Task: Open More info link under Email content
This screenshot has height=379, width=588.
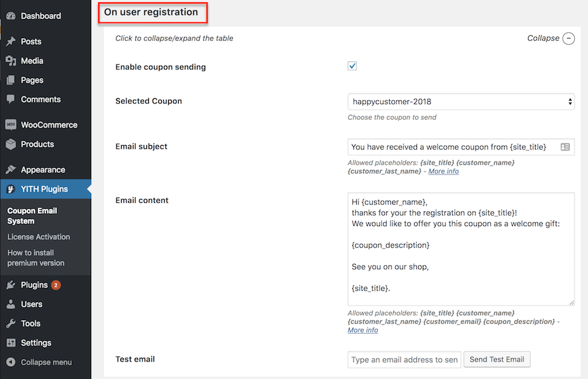Action: [x=363, y=330]
